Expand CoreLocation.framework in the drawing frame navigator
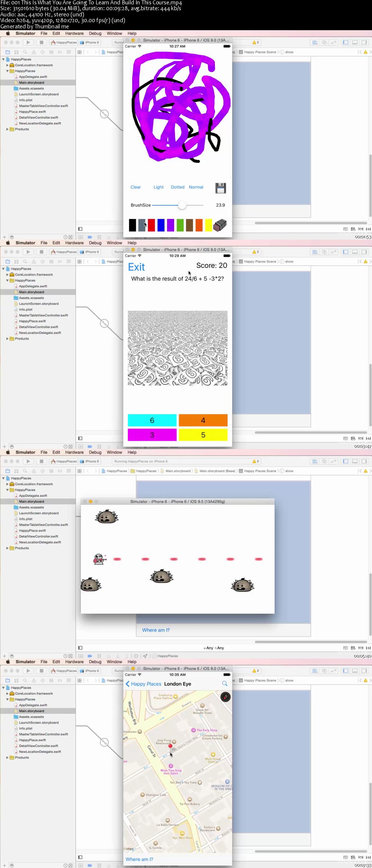372x868 pixels. (7, 65)
